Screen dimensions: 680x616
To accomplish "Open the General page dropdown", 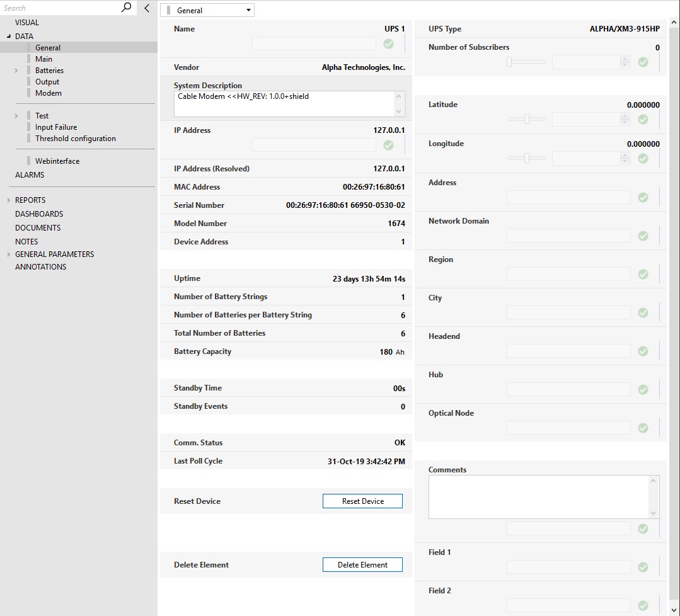I will (207, 11).
